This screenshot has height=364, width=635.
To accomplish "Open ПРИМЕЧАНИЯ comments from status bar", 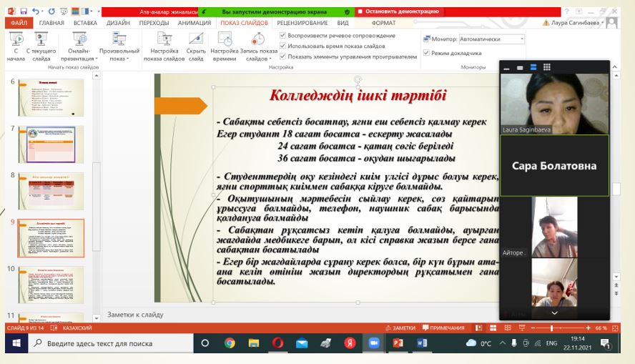I will [x=443, y=328].
